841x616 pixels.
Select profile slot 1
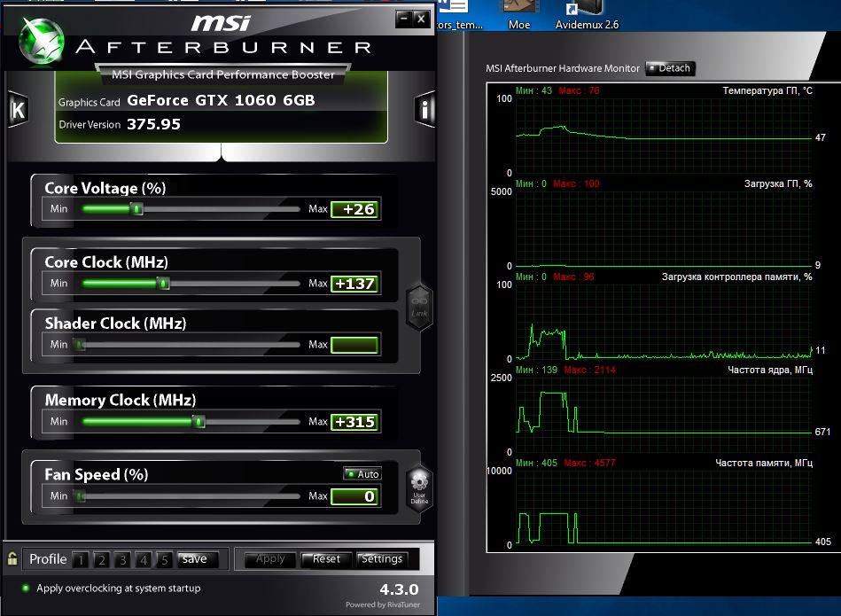(x=81, y=559)
